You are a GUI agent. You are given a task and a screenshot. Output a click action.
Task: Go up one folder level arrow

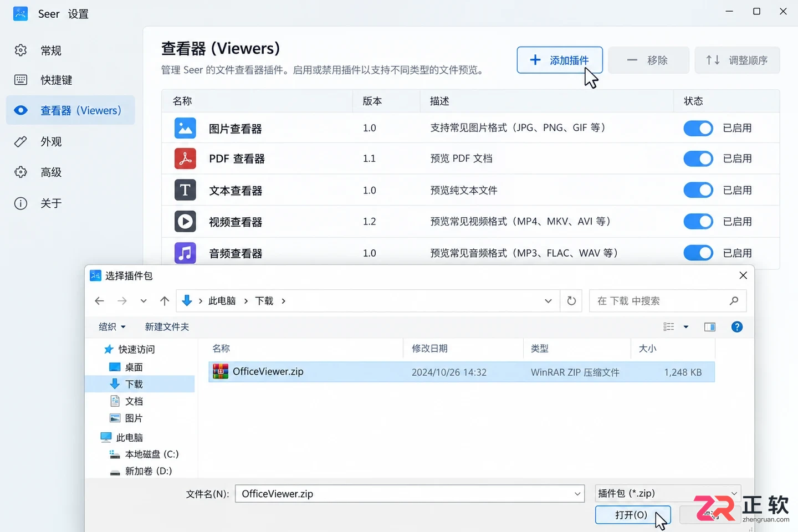click(x=165, y=301)
